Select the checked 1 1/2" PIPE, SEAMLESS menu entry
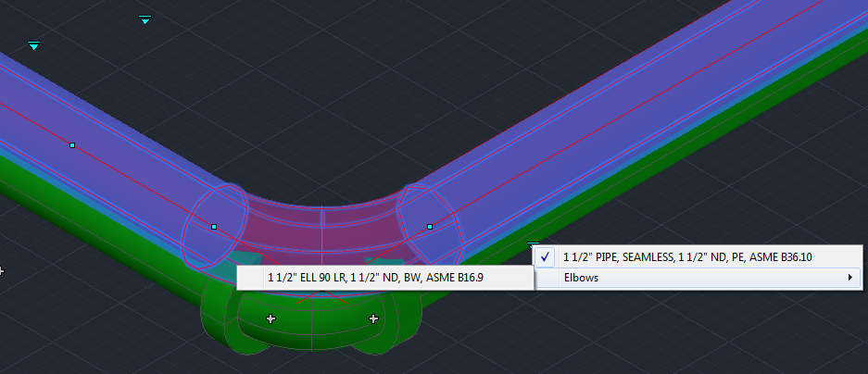 [x=698, y=256]
